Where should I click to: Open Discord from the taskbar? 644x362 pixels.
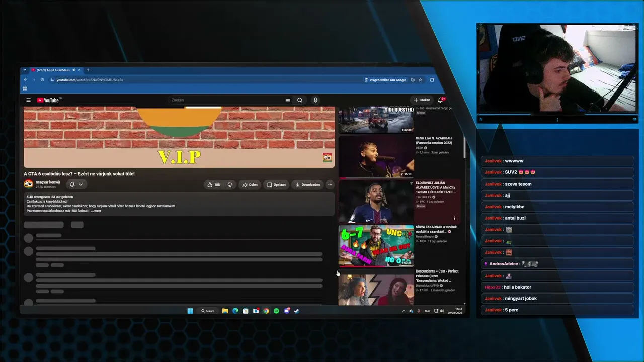pyautogui.click(x=287, y=311)
